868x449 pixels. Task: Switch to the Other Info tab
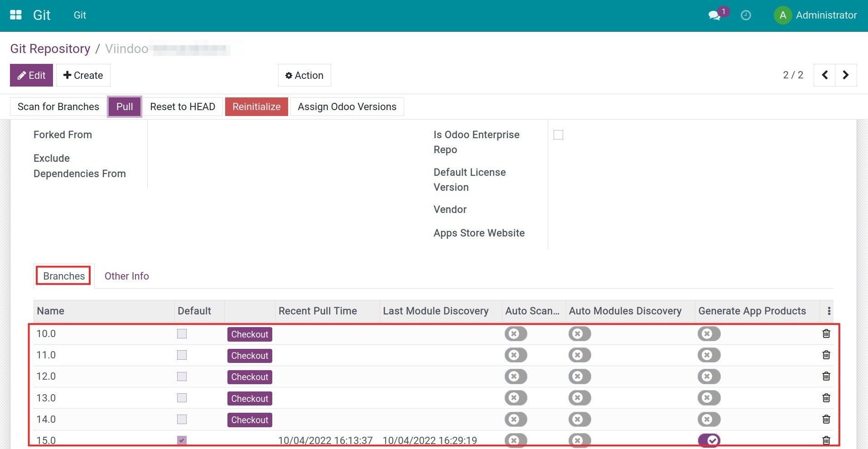click(126, 276)
